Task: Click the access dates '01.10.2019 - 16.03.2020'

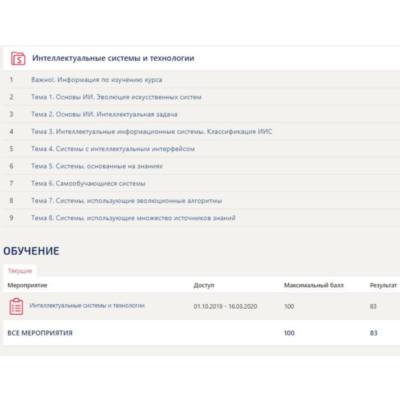Action: 225,306
